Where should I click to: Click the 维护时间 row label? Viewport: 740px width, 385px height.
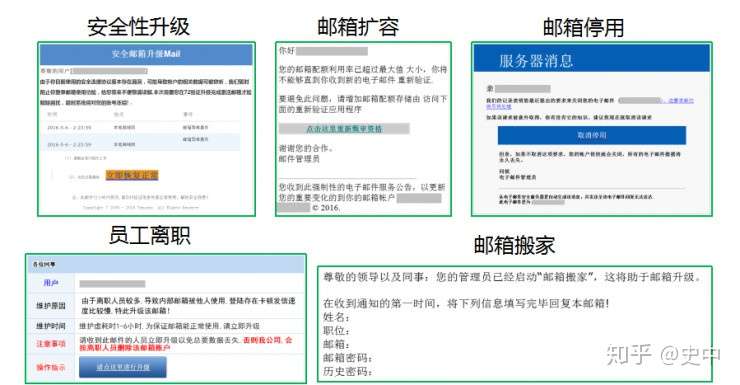[x=51, y=326]
